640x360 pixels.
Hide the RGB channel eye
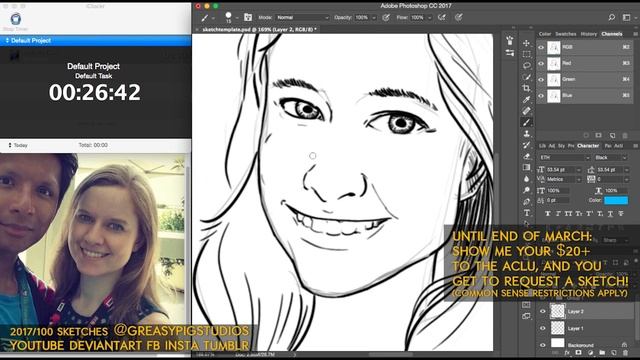541,47
